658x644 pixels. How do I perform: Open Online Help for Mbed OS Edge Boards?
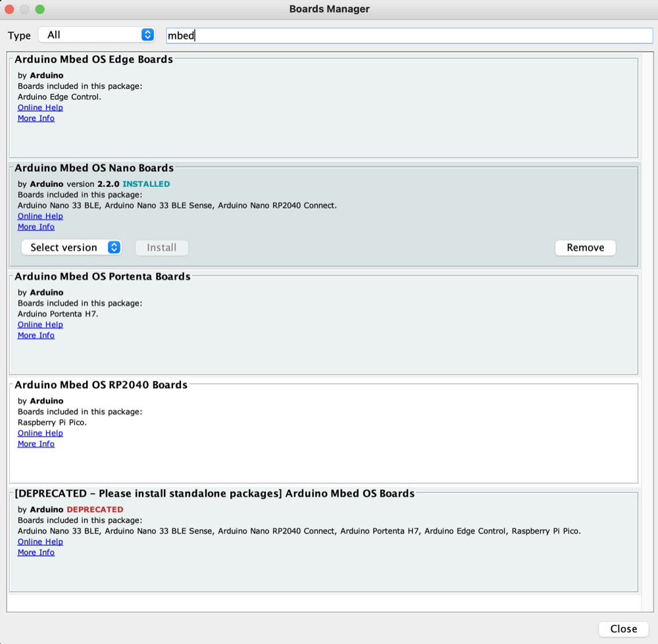coord(40,107)
